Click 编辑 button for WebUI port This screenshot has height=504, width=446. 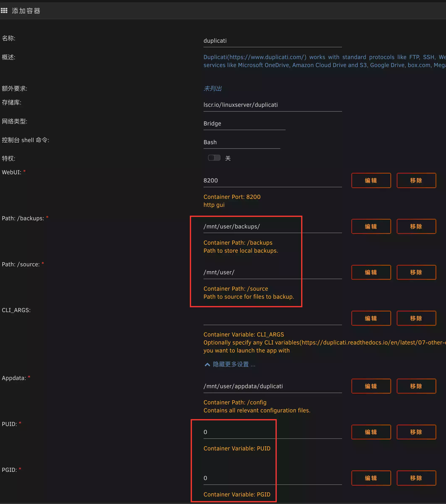[371, 181]
